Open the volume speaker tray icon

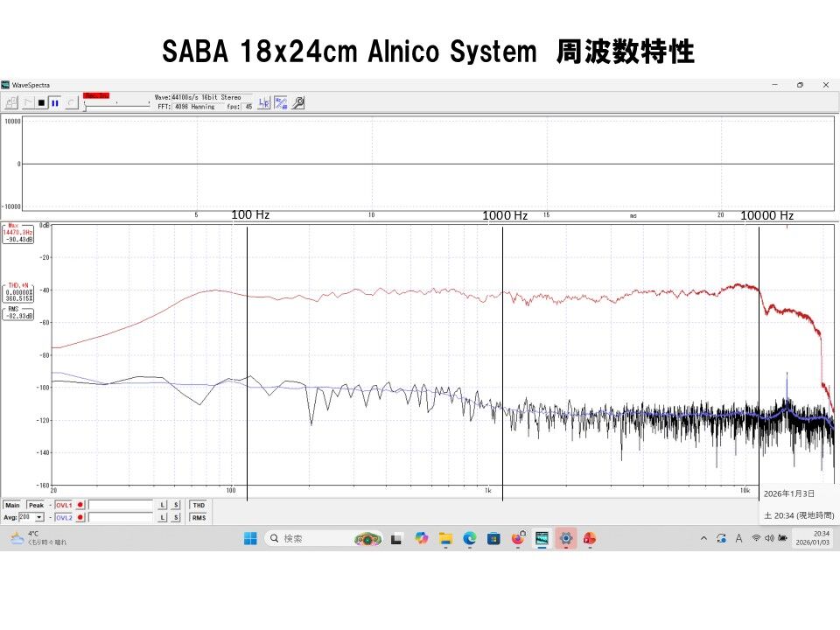pos(769,538)
